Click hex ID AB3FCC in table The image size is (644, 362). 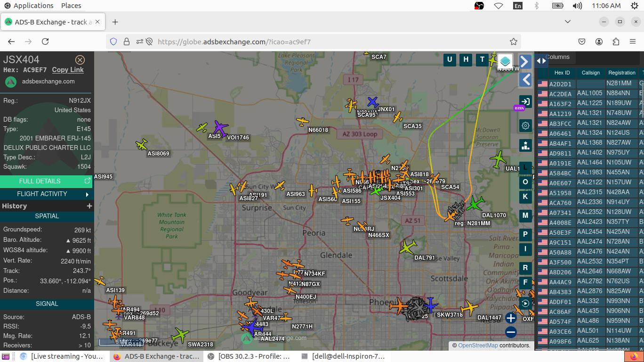tap(560, 123)
